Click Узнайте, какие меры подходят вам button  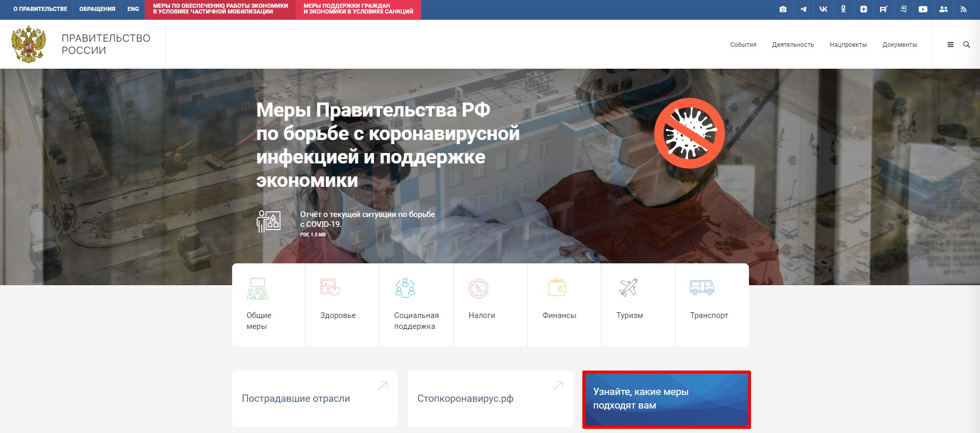point(667,399)
